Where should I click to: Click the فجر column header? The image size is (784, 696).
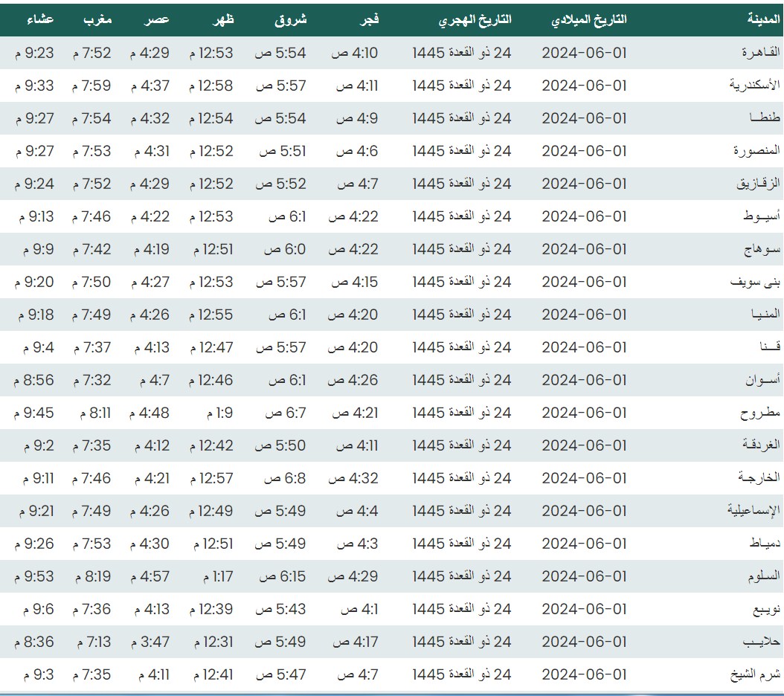(370, 20)
